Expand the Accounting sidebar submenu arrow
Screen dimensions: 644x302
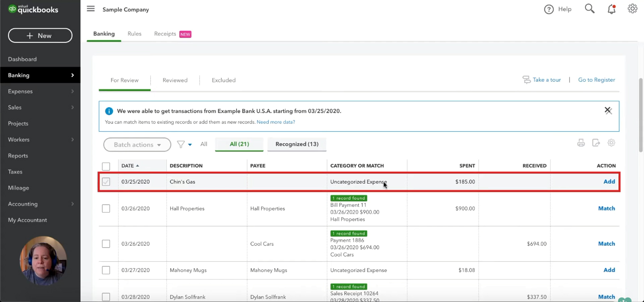[72, 204]
